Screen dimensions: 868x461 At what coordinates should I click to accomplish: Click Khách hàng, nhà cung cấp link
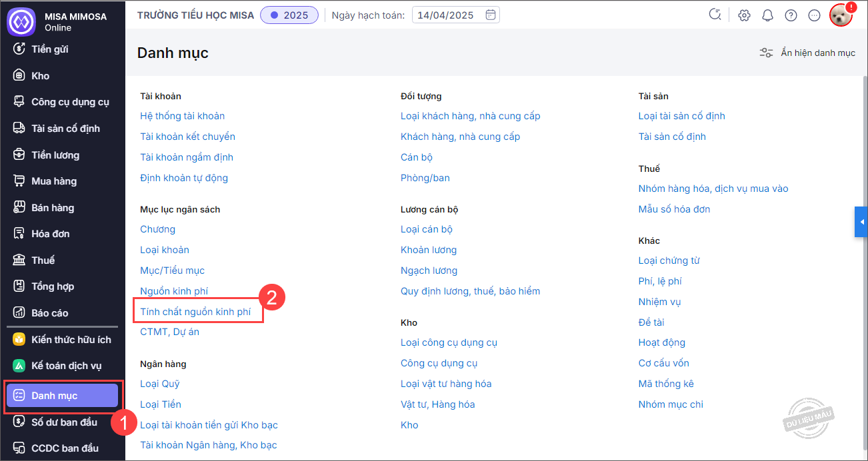[x=460, y=137]
